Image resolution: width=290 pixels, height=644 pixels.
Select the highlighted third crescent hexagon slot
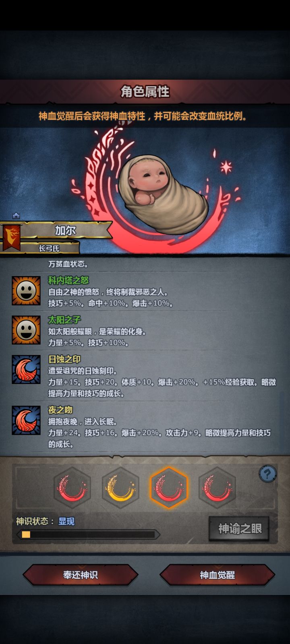point(169,488)
